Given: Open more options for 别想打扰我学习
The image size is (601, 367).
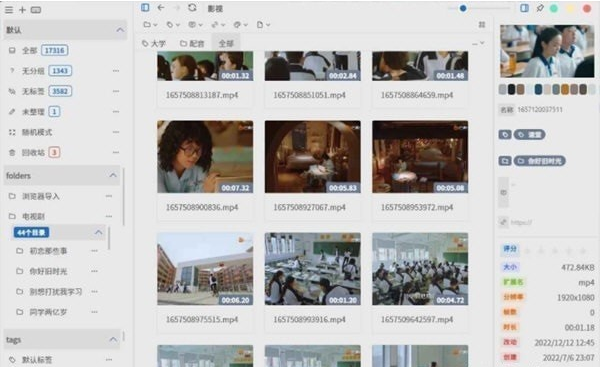Looking at the screenshot, I should click(x=94, y=291).
